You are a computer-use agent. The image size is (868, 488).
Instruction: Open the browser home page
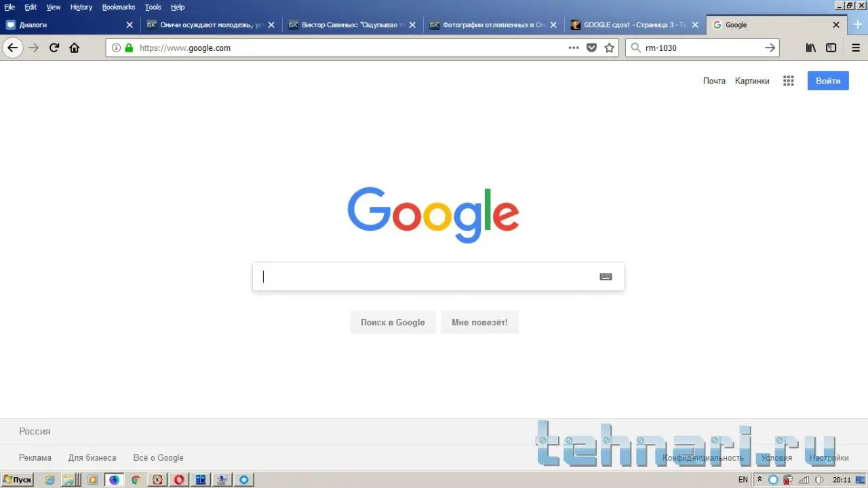pyautogui.click(x=75, y=48)
